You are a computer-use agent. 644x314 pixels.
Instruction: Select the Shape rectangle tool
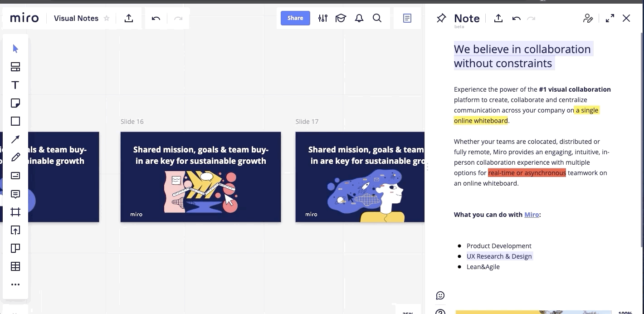point(15,121)
